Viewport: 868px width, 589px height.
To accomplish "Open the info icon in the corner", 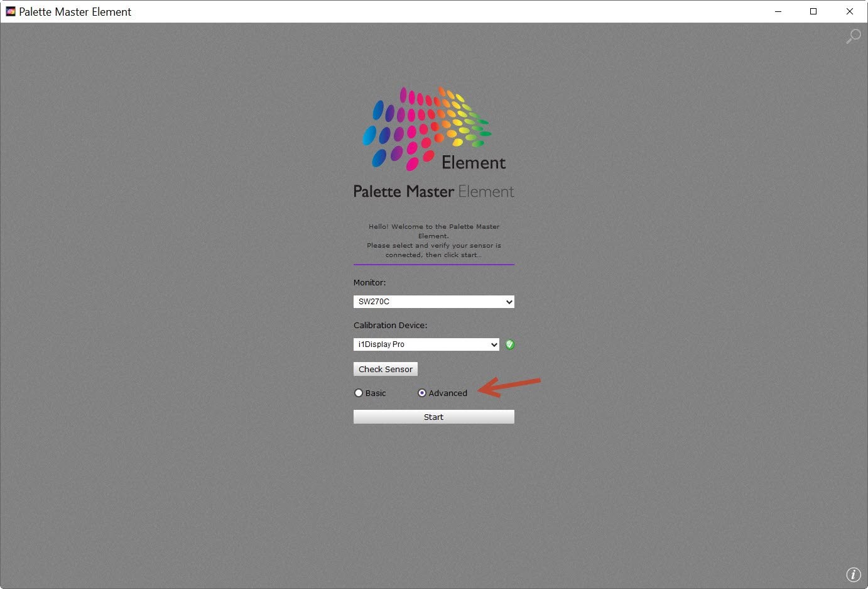I will pyautogui.click(x=853, y=574).
